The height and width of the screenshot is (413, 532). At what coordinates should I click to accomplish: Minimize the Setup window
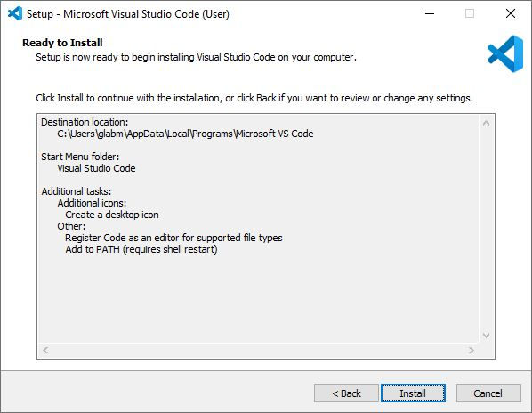tap(430, 13)
